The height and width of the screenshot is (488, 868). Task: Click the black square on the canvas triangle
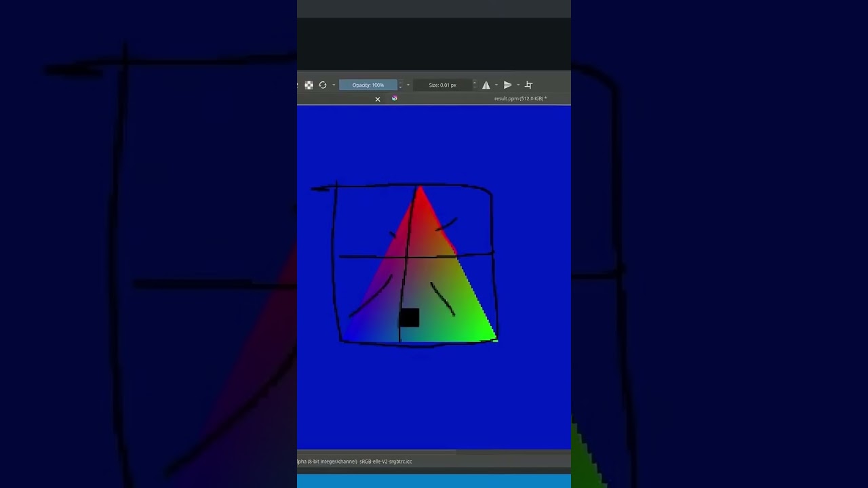click(x=409, y=317)
